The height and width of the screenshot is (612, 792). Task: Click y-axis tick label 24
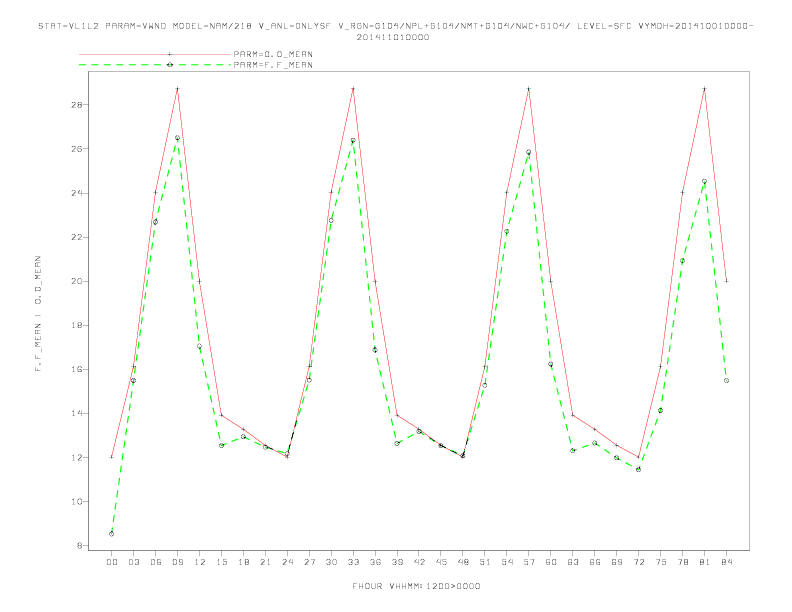pyautogui.click(x=77, y=193)
